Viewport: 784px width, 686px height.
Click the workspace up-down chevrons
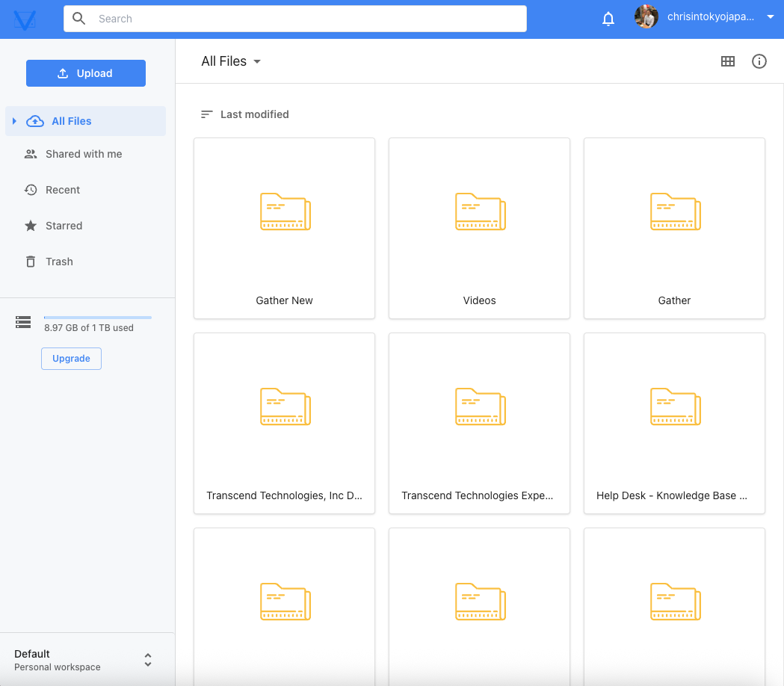coord(148,660)
